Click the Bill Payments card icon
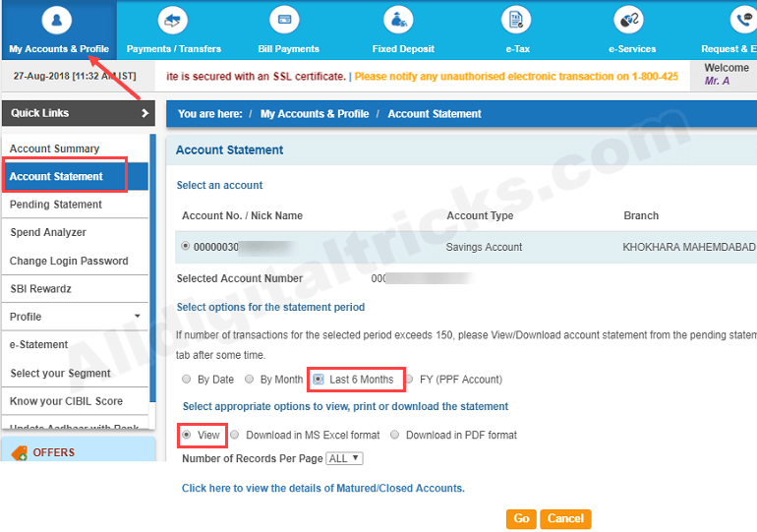This screenshot has width=757, height=532. tap(284, 21)
